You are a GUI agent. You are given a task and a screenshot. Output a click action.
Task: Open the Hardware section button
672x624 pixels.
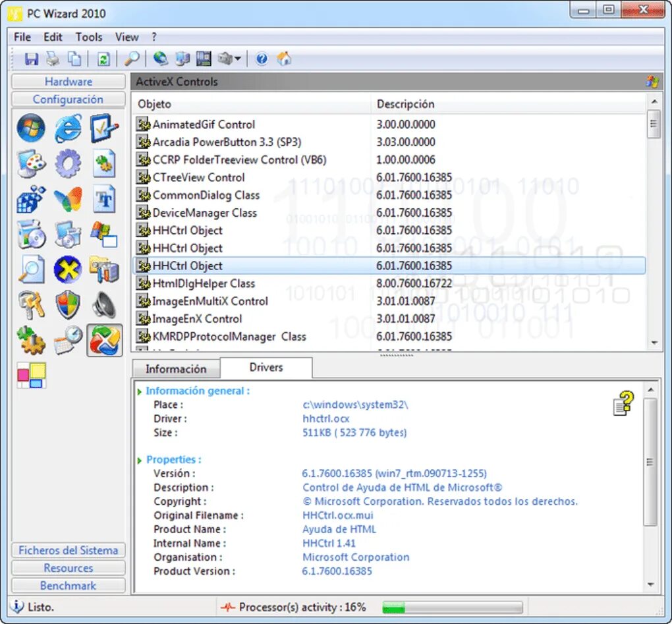point(69,82)
